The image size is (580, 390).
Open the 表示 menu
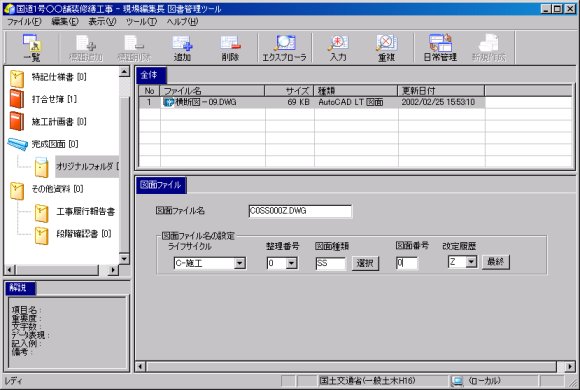[x=102, y=22]
